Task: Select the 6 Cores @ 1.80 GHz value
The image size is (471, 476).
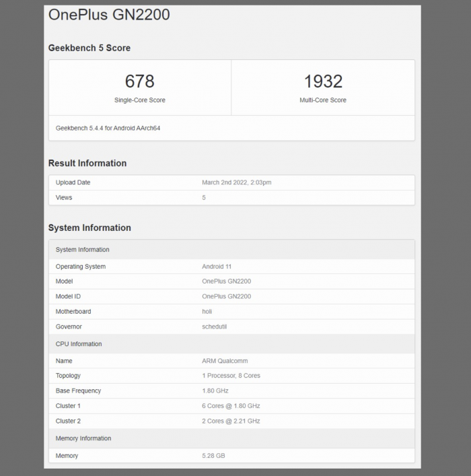Action: [x=231, y=406]
